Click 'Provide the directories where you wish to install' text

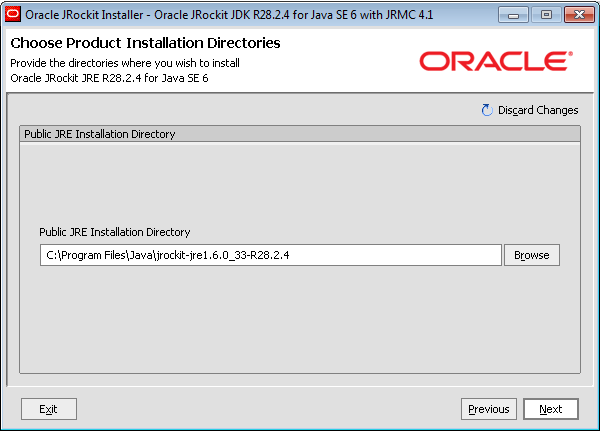pos(125,63)
